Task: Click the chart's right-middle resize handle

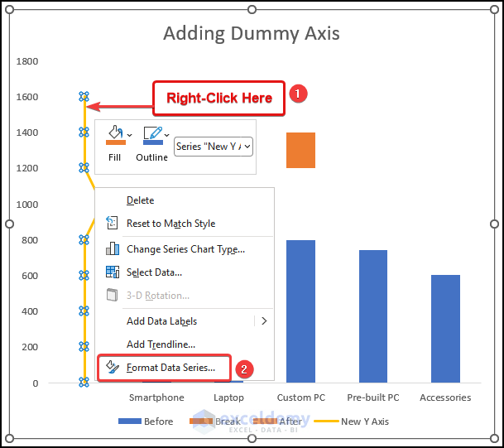Action: [x=494, y=224]
